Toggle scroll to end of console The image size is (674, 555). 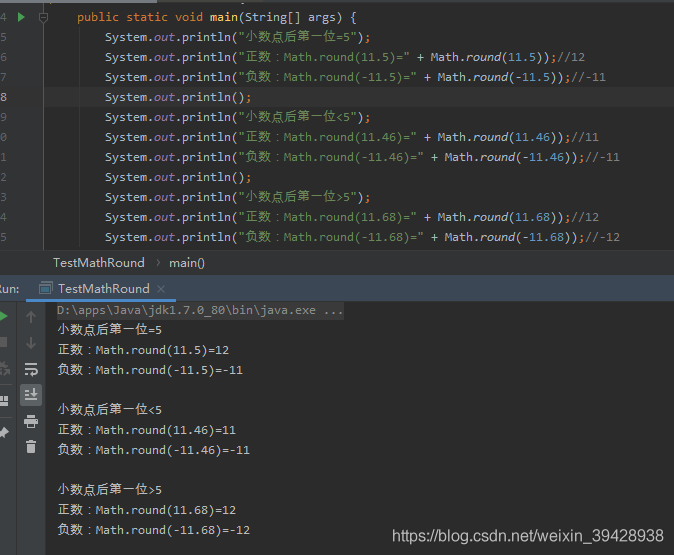(x=31, y=395)
